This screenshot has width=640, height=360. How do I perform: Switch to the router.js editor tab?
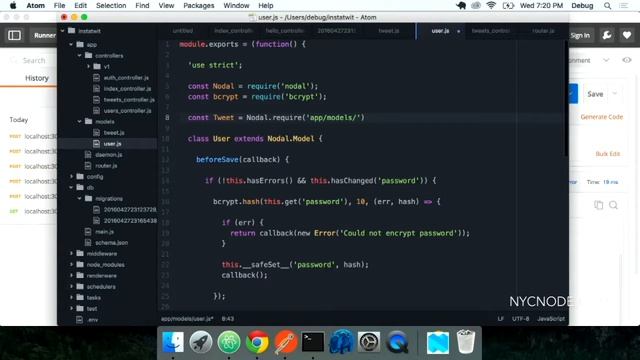tap(543, 31)
